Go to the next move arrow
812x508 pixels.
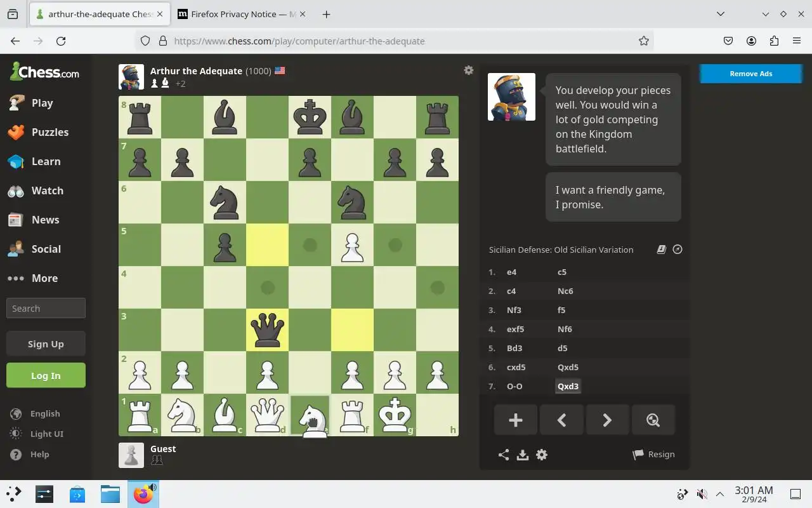click(607, 420)
